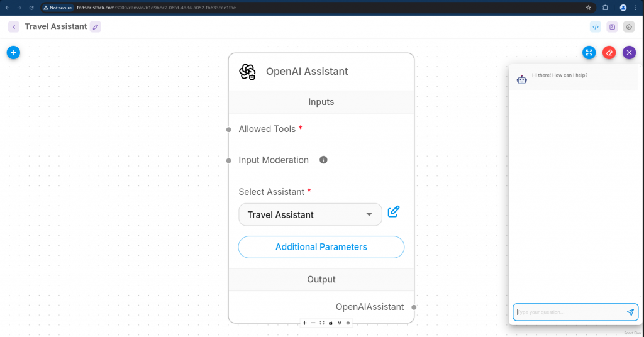
Task: Toggle canvas interactivity lock
Action: (x=331, y=323)
